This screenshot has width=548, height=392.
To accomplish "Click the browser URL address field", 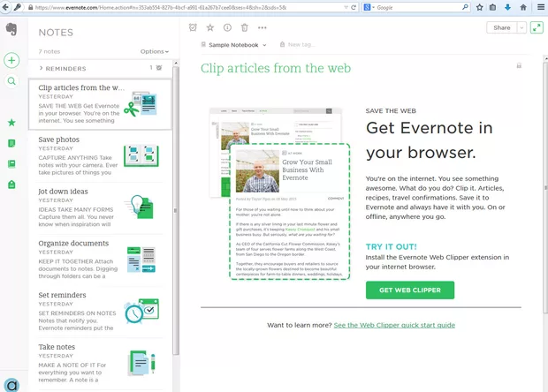I will tap(187, 7).
